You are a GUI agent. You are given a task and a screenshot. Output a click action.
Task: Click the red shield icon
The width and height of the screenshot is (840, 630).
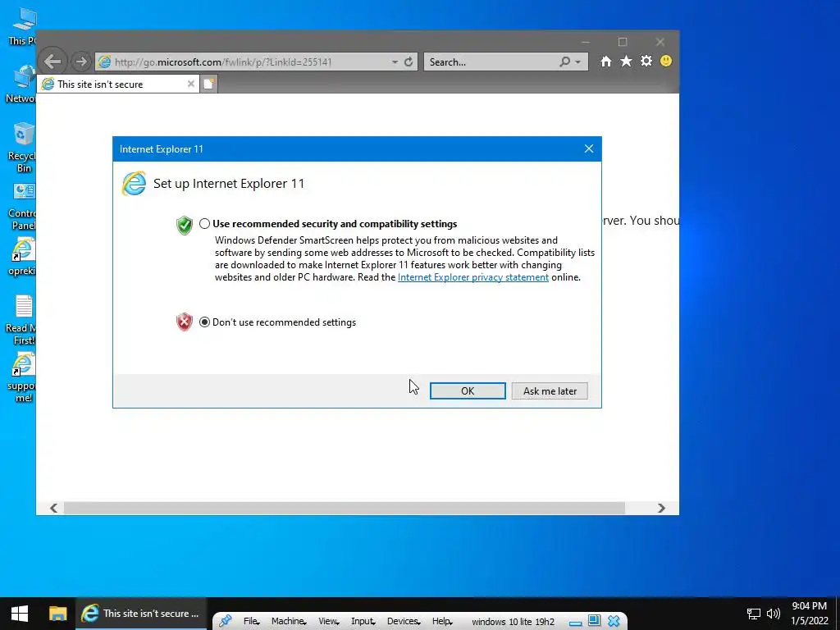[x=185, y=322]
